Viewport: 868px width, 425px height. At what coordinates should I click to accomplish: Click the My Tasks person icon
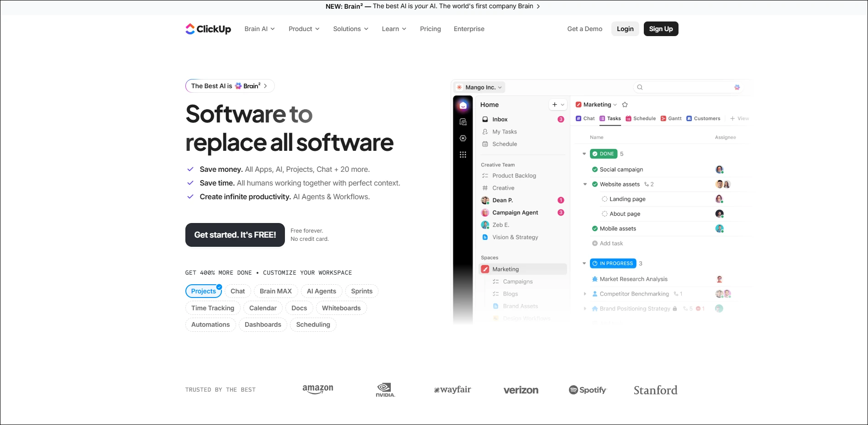[485, 132]
